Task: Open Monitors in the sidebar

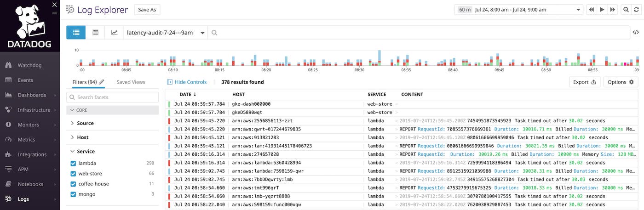Action: pos(28,125)
